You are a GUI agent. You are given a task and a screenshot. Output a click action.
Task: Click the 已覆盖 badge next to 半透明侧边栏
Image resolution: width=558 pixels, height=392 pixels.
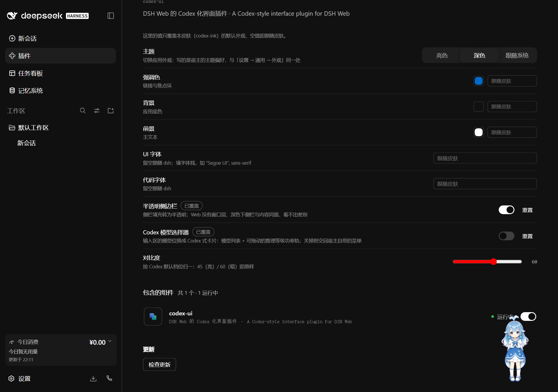192,206
